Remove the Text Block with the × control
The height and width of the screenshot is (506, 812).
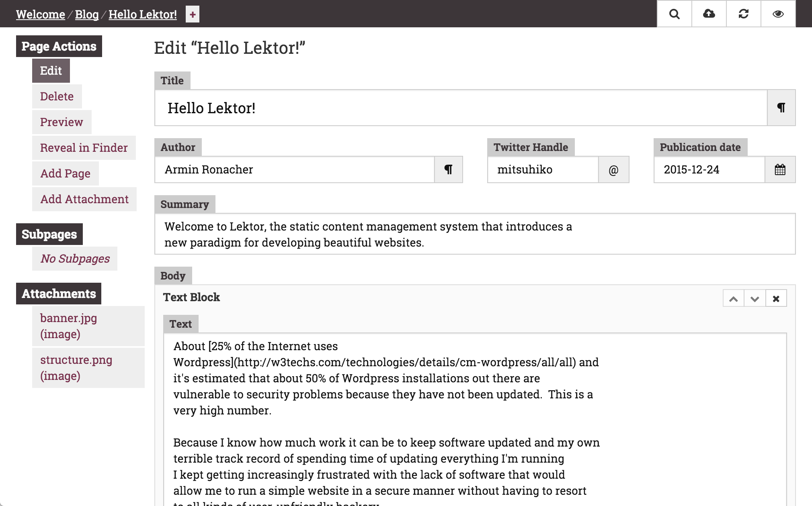[776, 298]
